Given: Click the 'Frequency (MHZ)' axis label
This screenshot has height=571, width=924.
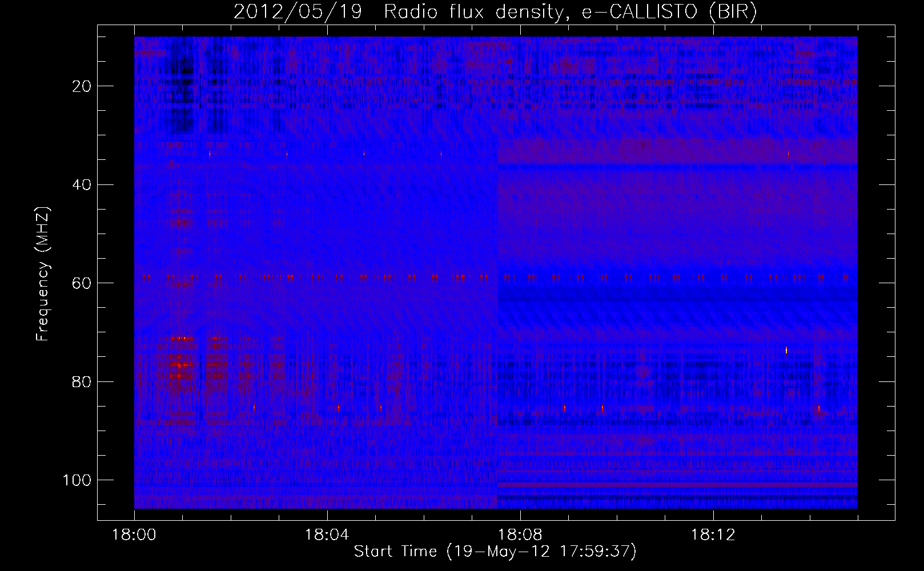Looking at the screenshot, I should tap(43, 274).
